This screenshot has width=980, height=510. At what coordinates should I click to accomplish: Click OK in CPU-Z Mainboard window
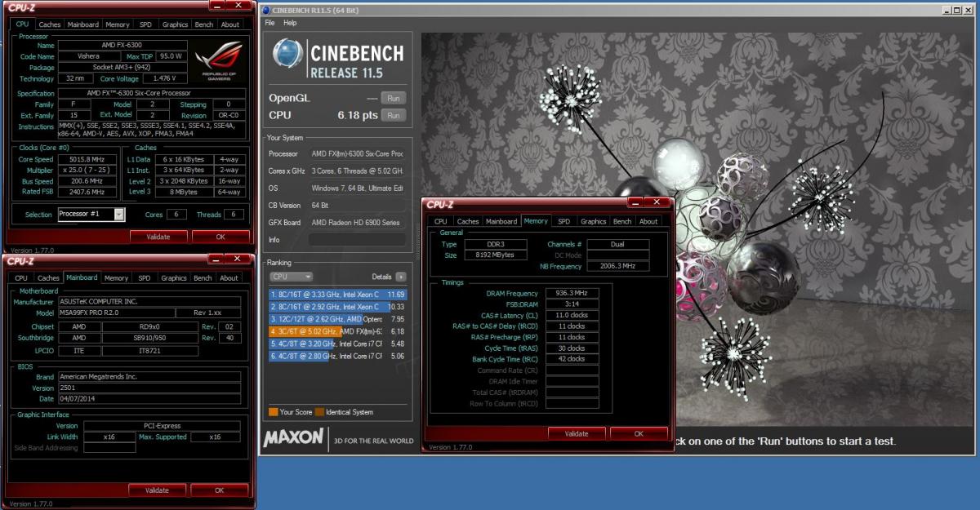click(x=219, y=490)
